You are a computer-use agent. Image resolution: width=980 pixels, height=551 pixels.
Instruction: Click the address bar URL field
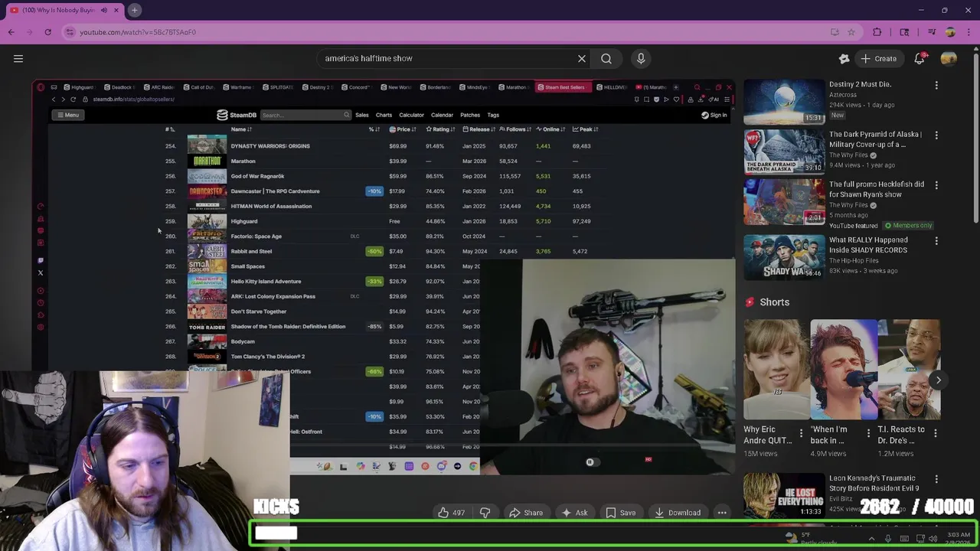[x=444, y=32]
